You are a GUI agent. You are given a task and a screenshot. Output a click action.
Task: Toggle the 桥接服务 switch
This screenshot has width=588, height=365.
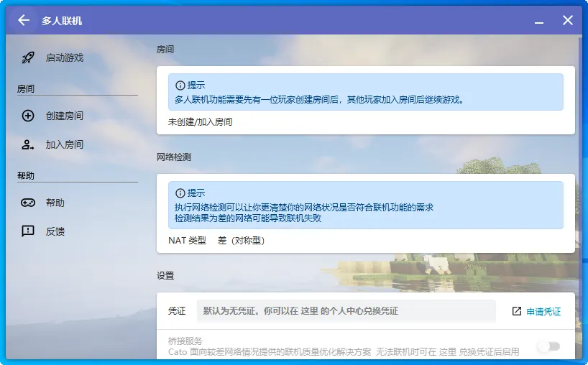click(548, 346)
